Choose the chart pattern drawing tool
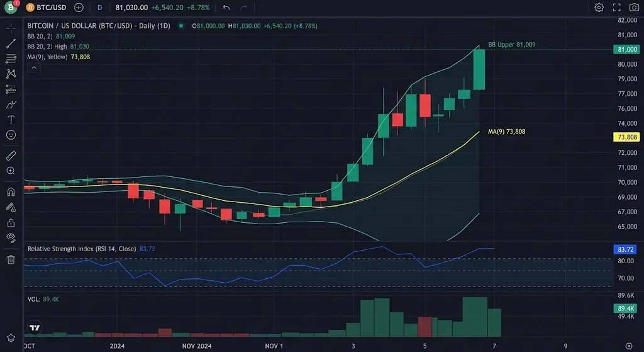 (x=11, y=74)
